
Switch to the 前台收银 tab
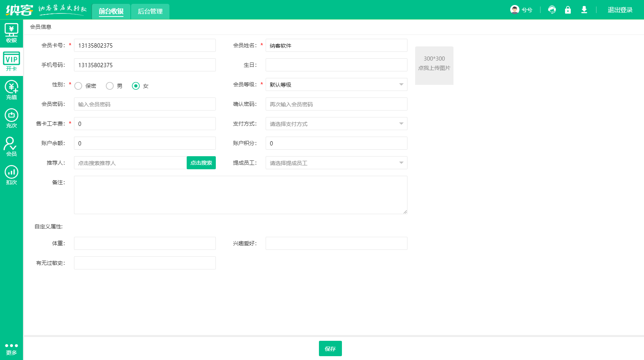click(111, 12)
